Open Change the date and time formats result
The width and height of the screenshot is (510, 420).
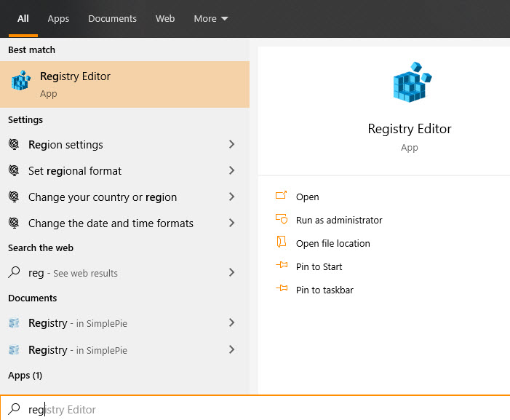[124, 223]
